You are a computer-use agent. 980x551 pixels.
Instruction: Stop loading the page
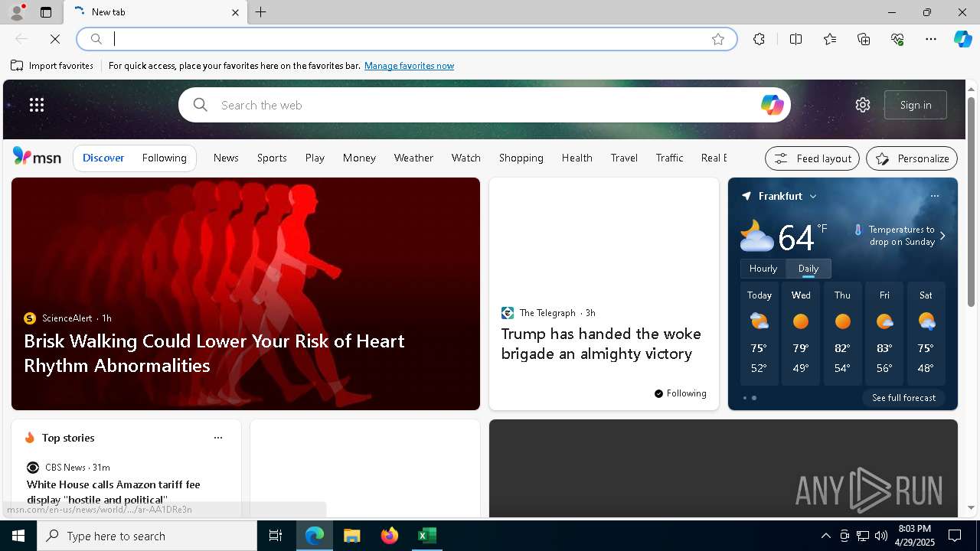[x=55, y=39]
